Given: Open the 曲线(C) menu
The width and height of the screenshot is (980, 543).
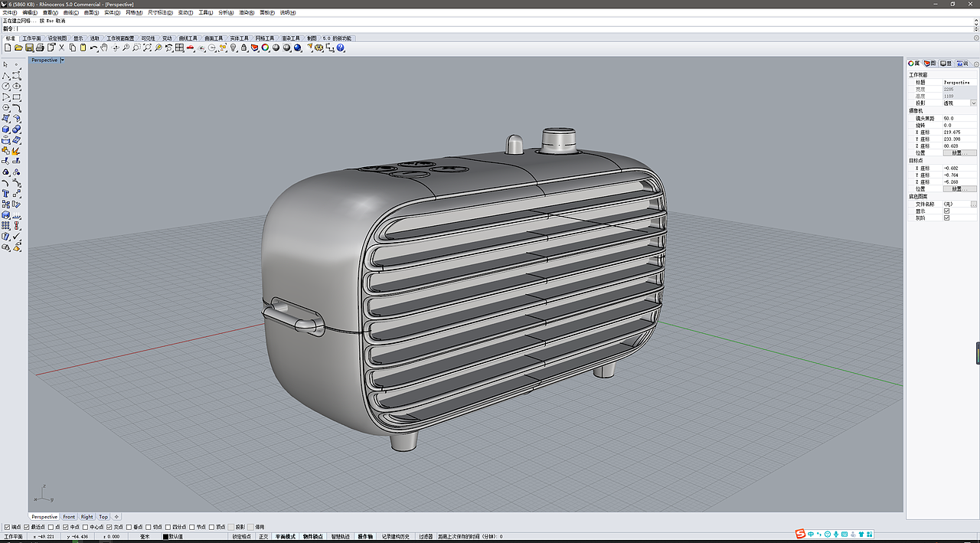Looking at the screenshot, I should point(70,12).
